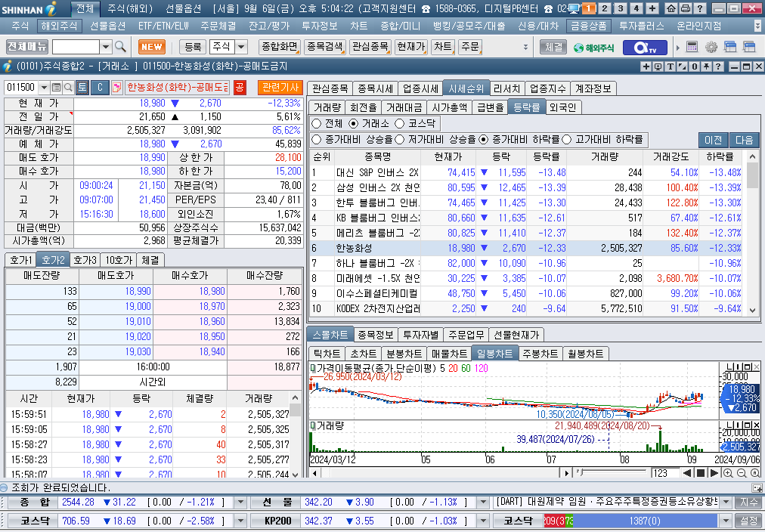Switch to the 주봉차트 tab

click(540, 354)
